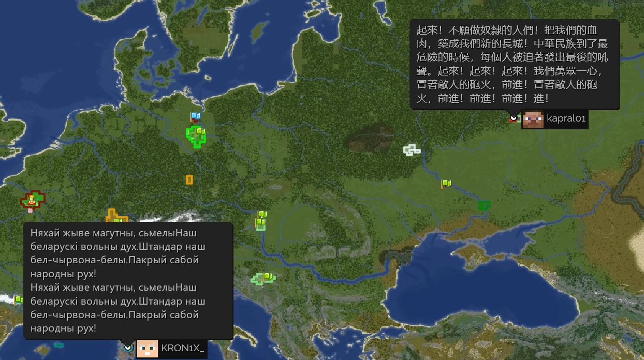Select the KRON1X_ player name label
This screenshot has width=644, height=360.
182,349
